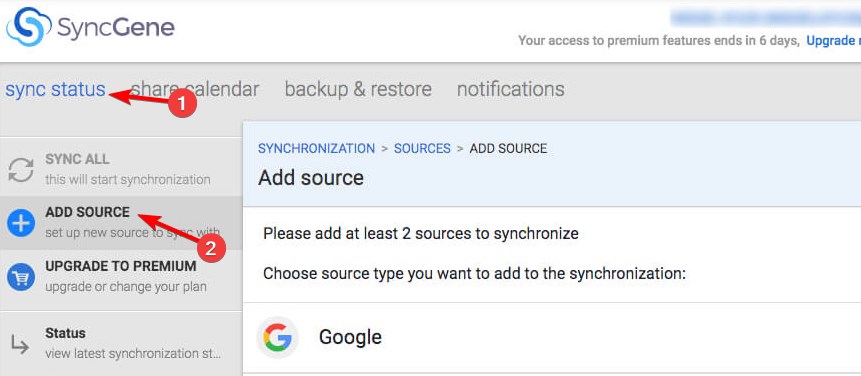
Task: Open the backup & restore tab
Action: point(358,89)
